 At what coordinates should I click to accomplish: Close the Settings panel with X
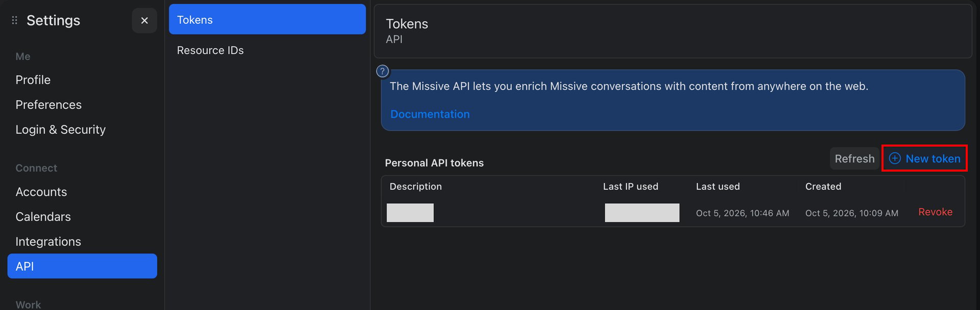tap(144, 20)
